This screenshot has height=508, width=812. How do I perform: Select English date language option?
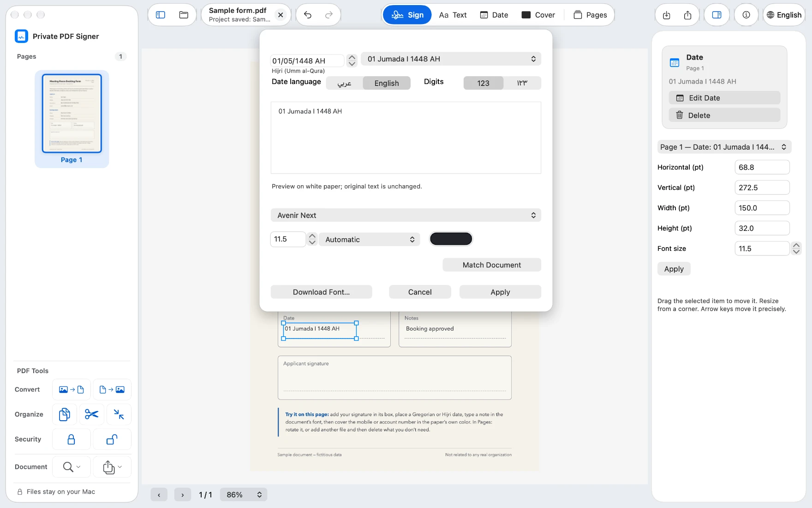[x=387, y=83]
